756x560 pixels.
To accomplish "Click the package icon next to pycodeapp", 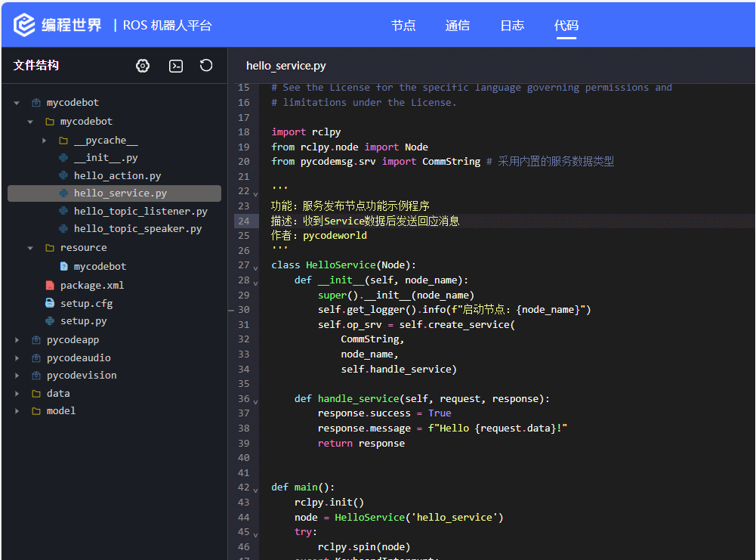I will [x=35, y=340].
